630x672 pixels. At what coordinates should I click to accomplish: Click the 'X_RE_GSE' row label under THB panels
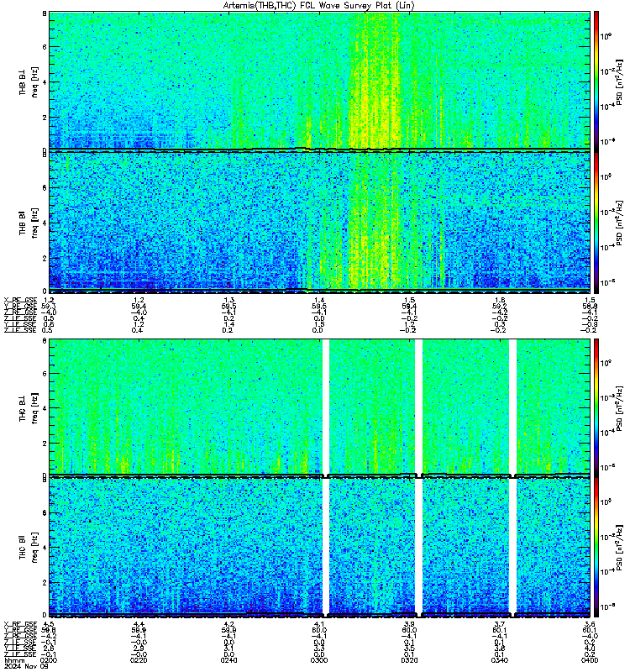[20, 300]
